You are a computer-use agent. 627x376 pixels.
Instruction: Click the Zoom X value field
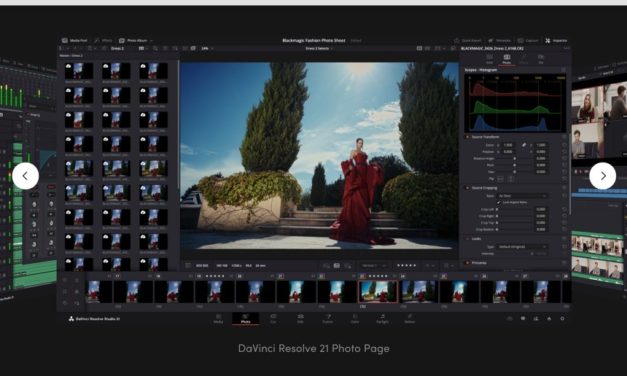click(x=508, y=145)
